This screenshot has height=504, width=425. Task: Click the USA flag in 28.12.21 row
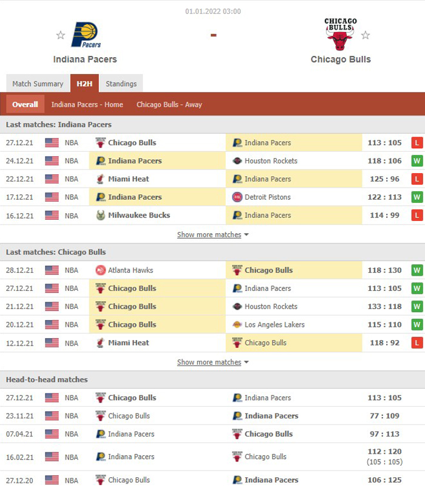coord(52,270)
